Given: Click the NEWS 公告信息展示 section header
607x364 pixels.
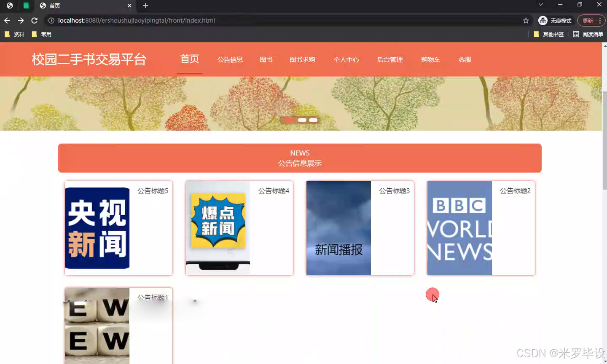Looking at the screenshot, I should click(300, 158).
